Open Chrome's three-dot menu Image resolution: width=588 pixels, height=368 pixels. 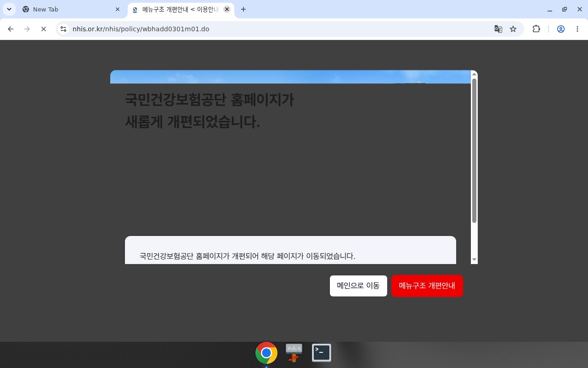[577, 29]
